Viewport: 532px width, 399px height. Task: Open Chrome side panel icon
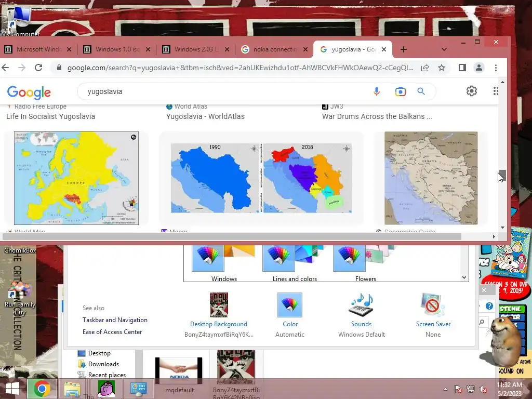pyautogui.click(x=462, y=68)
